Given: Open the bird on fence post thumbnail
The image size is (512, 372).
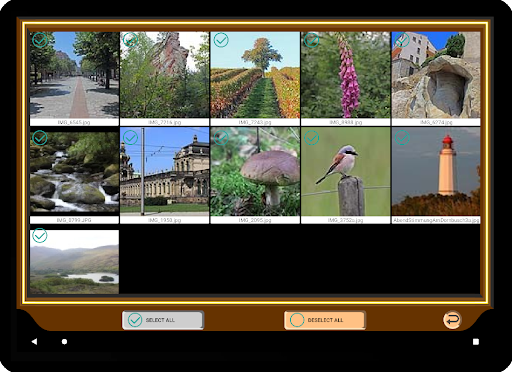Looking at the screenshot, I should 346,172.
